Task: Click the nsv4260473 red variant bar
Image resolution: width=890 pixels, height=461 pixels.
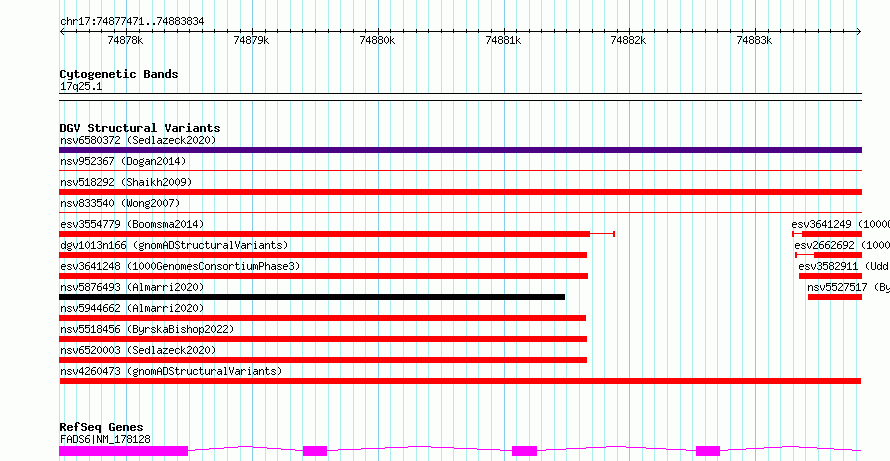Action: 460,381
